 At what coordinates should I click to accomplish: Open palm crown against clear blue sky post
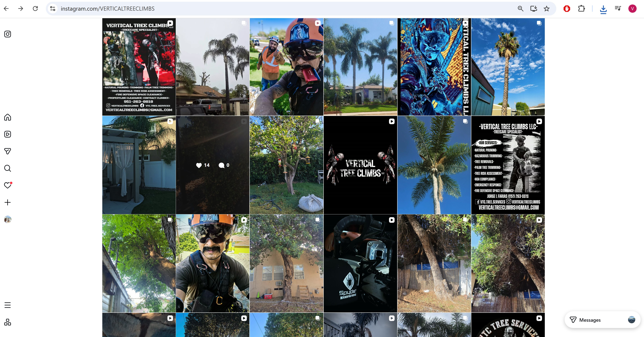[434, 165]
